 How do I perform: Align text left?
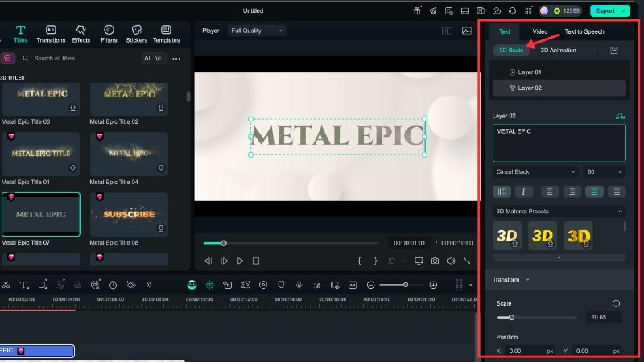point(550,191)
